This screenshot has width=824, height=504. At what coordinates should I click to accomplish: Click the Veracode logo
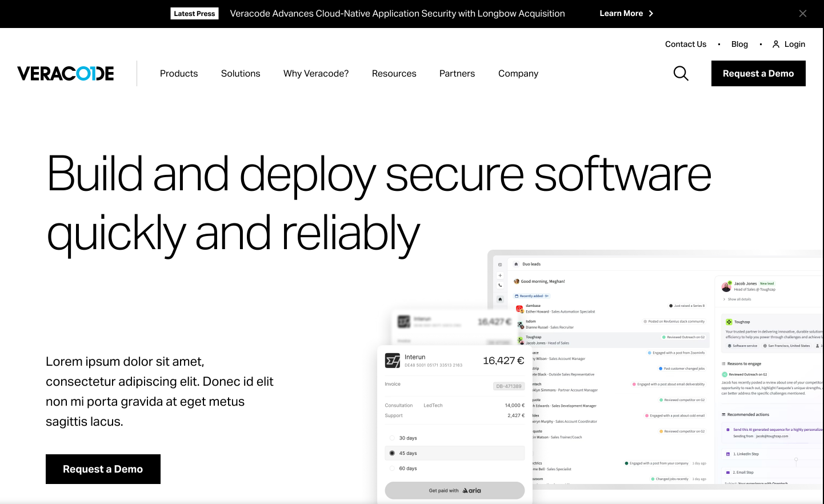point(66,74)
